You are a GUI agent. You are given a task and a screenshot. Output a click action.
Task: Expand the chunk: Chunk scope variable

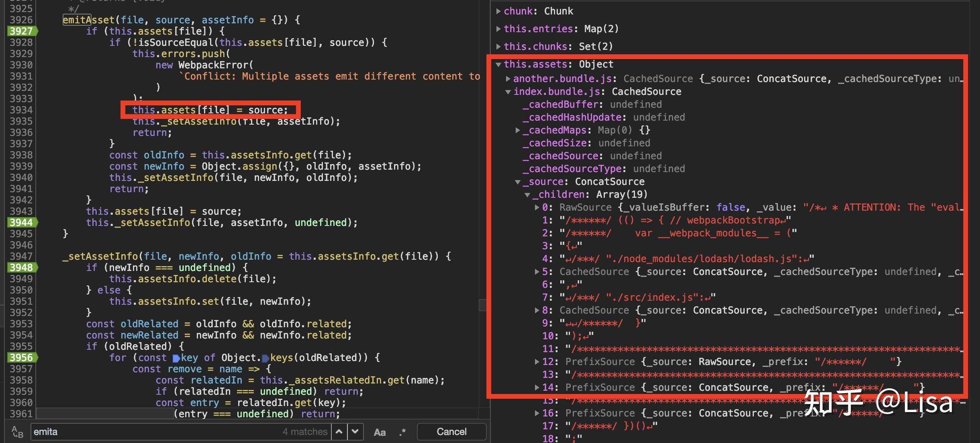coord(498,11)
